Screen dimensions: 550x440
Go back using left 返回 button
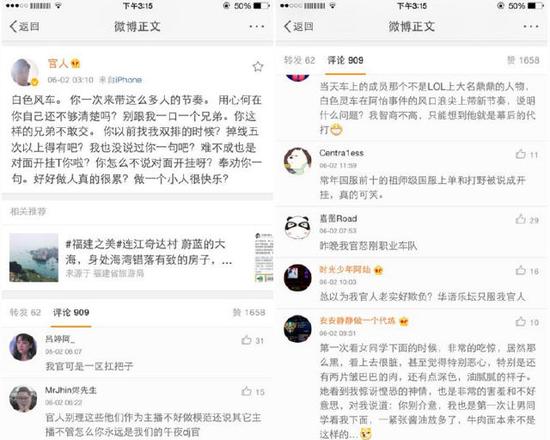tap(24, 26)
